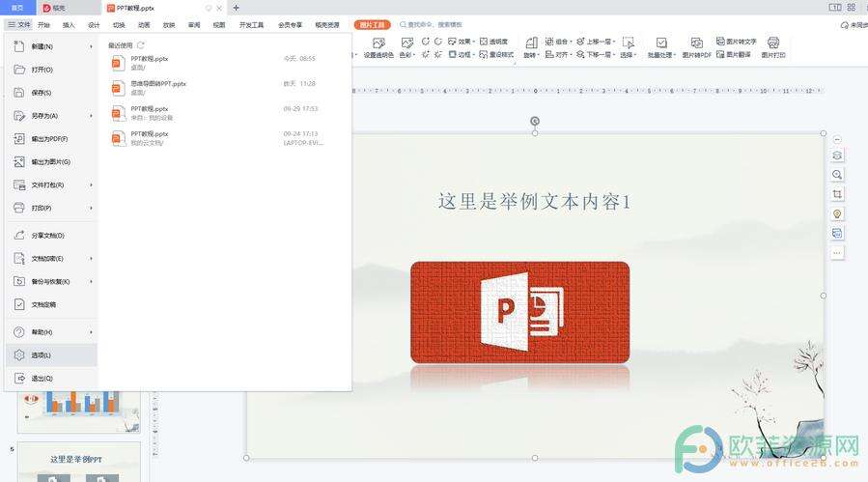Expand the 新建(N) submenu arrow
Viewport: 868px width, 482px height.
coord(91,46)
